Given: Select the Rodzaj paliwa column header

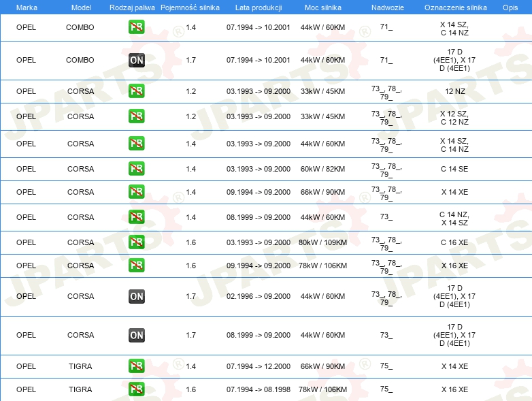Looking at the screenshot, I should 132,7.
